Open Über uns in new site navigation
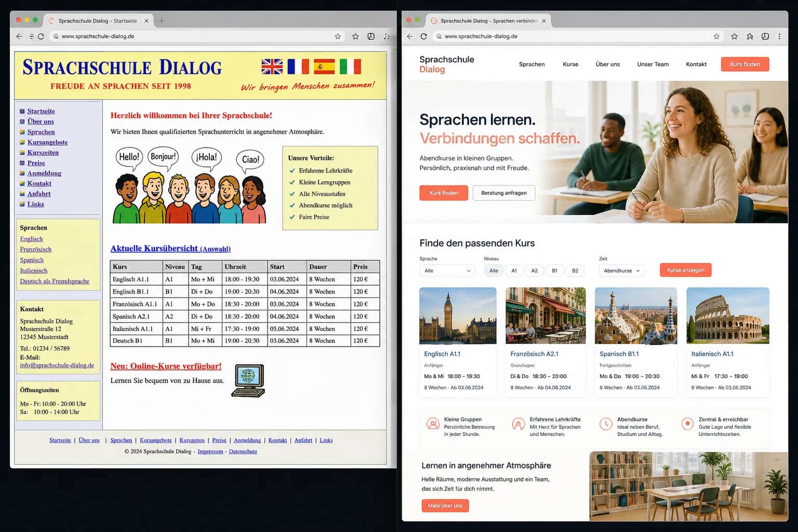The image size is (798, 532). [x=608, y=64]
